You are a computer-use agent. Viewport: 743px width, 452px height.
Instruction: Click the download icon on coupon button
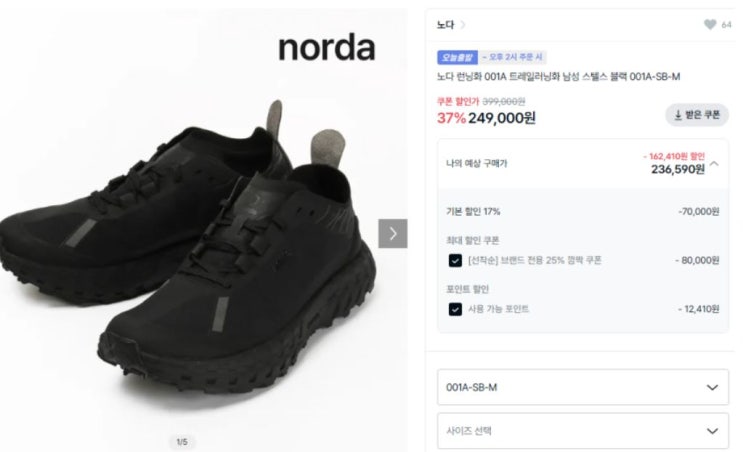pos(678,115)
